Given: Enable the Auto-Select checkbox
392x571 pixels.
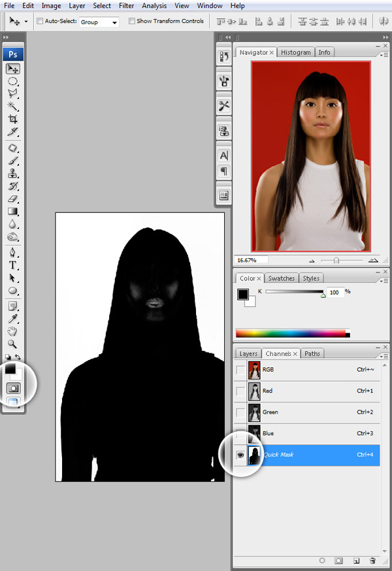Looking at the screenshot, I should [40, 21].
